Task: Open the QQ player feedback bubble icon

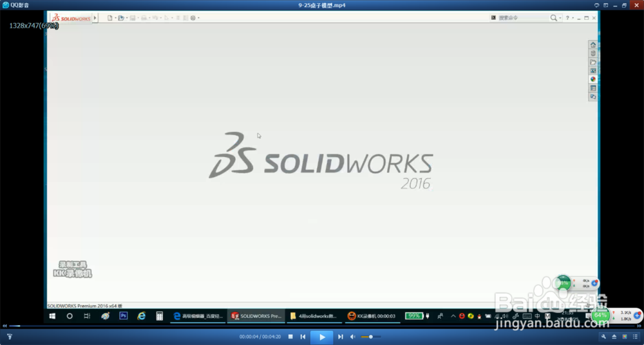Action: (x=597, y=5)
